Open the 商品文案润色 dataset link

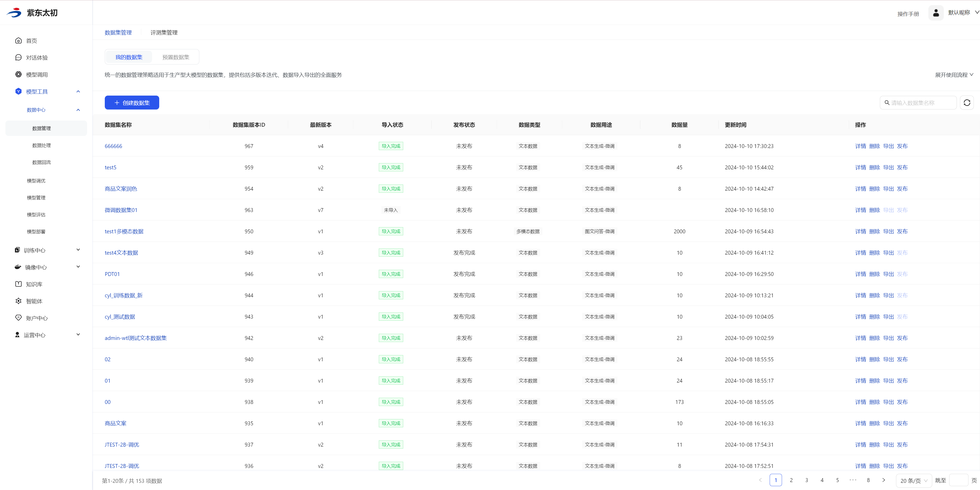pos(121,189)
